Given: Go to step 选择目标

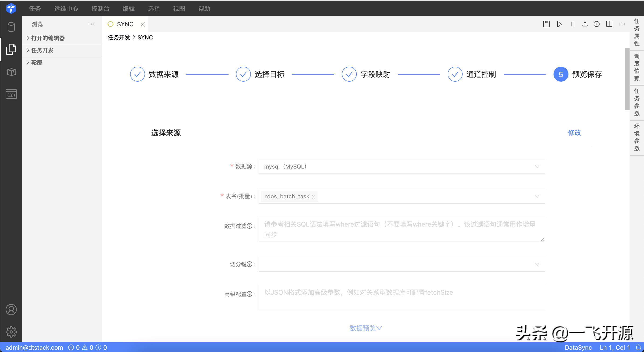Looking at the screenshot, I should 260,74.
